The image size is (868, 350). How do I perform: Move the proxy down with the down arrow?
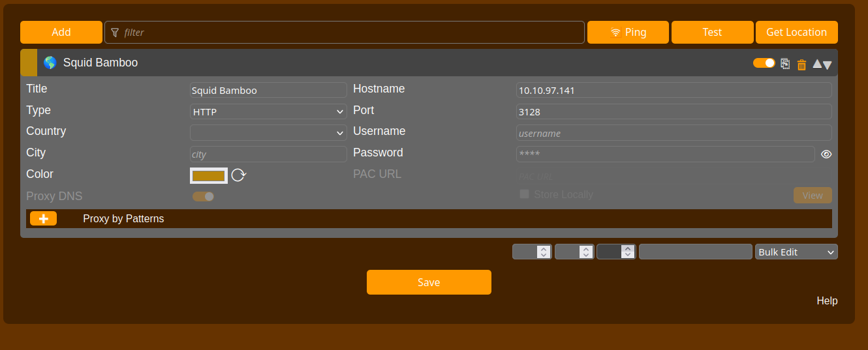tap(827, 65)
